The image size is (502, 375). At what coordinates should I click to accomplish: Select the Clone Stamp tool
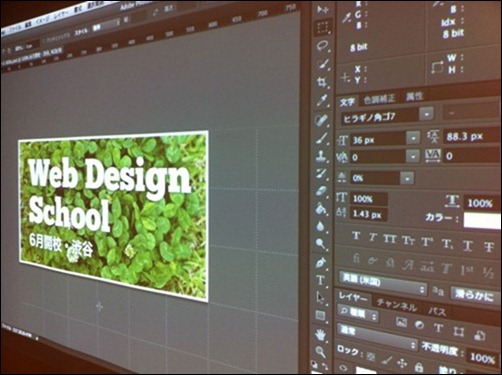[x=322, y=155]
